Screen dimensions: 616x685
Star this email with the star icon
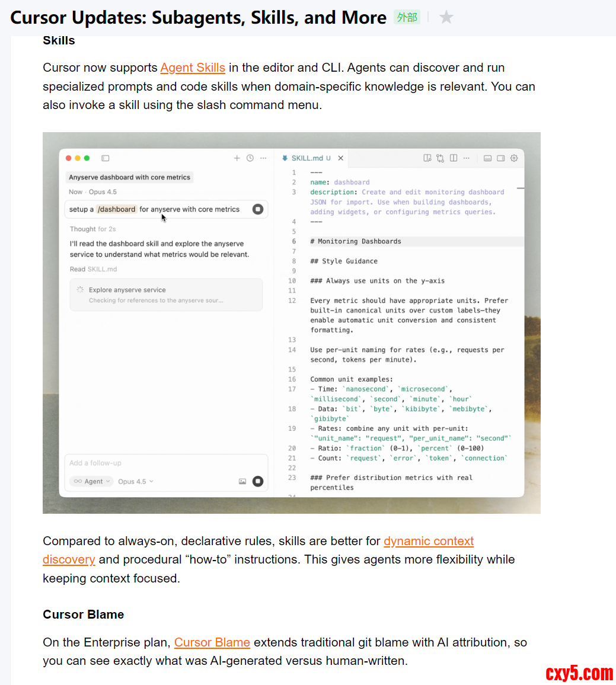click(x=446, y=17)
